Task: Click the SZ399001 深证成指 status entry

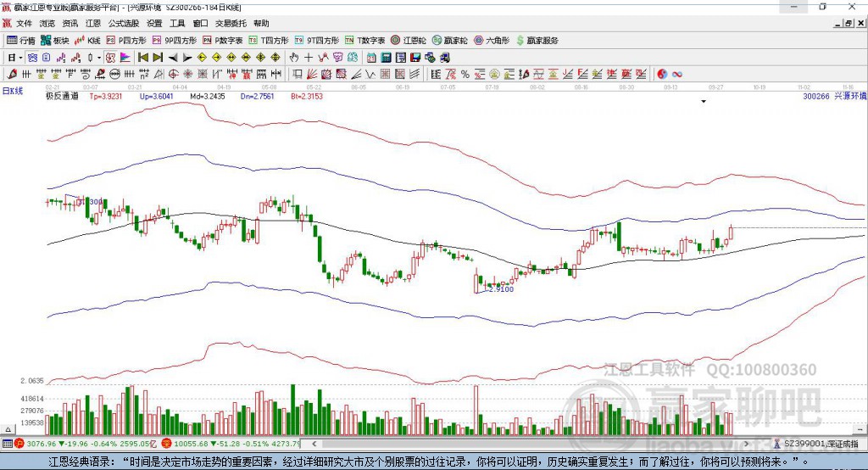Action: coord(816,444)
